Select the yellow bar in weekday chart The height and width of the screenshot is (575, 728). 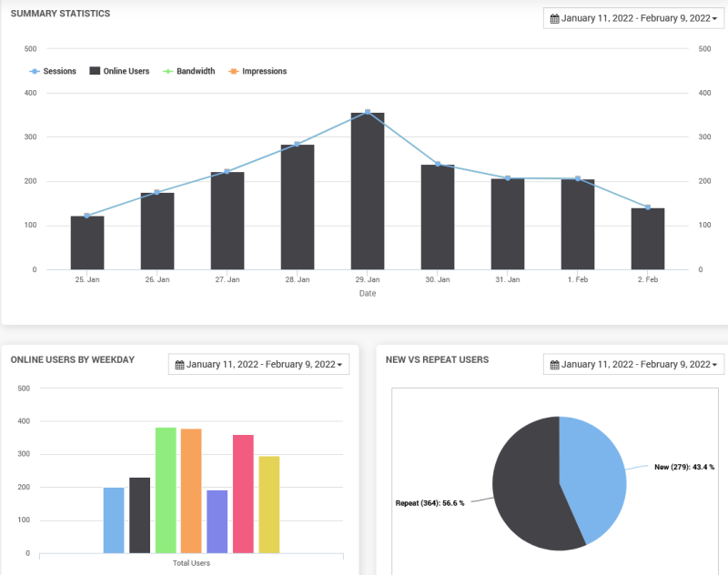point(268,505)
